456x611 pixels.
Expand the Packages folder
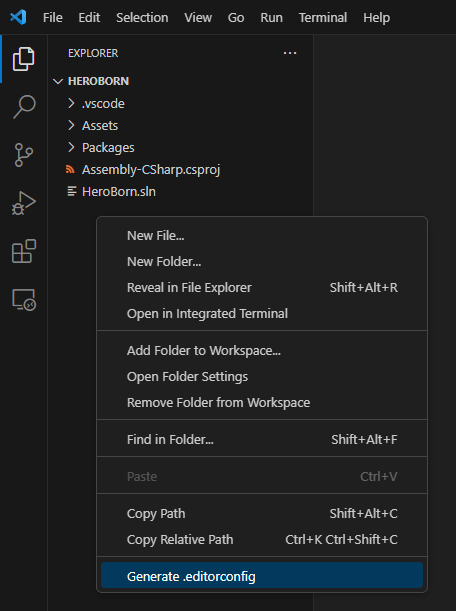pyautogui.click(x=101, y=148)
